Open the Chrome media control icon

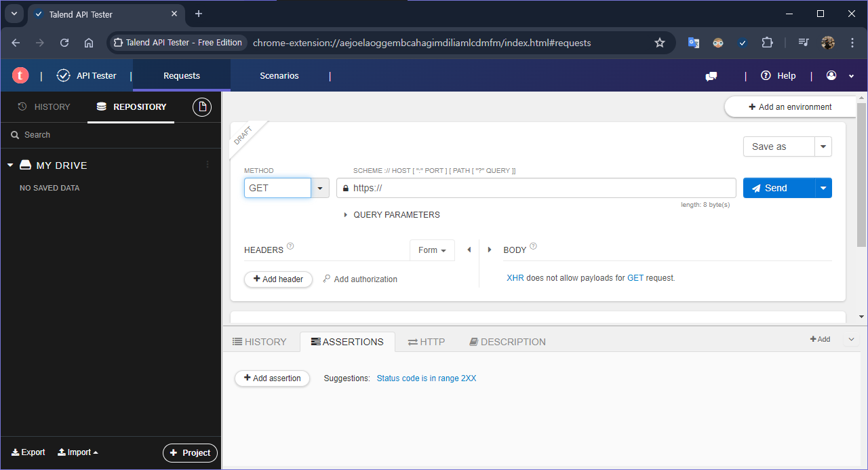click(804, 43)
